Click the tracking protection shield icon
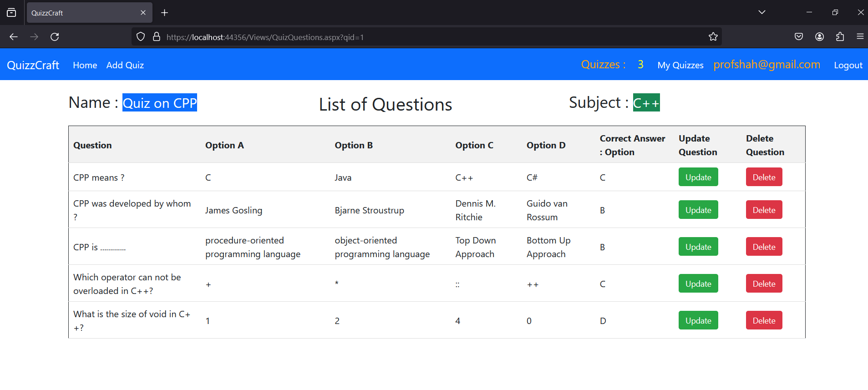Image resolution: width=868 pixels, height=390 pixels. coord(141,37)
